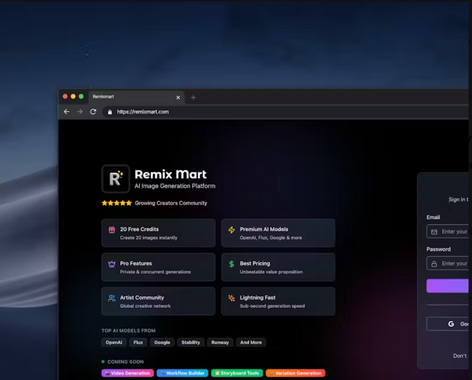Click the lightning icon on Premium AI Models
Viewport: 472px width, 380px height.
232,230
